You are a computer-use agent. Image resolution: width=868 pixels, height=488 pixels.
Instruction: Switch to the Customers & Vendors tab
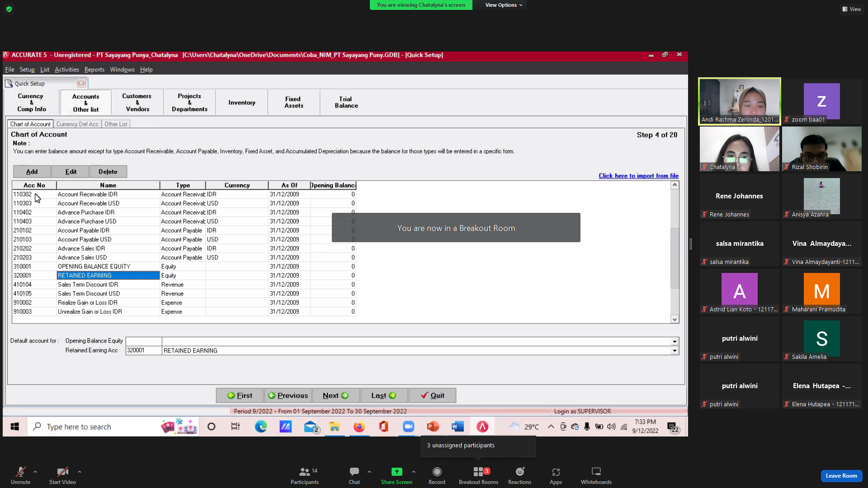pyautogui.click(x=137, y=103)
